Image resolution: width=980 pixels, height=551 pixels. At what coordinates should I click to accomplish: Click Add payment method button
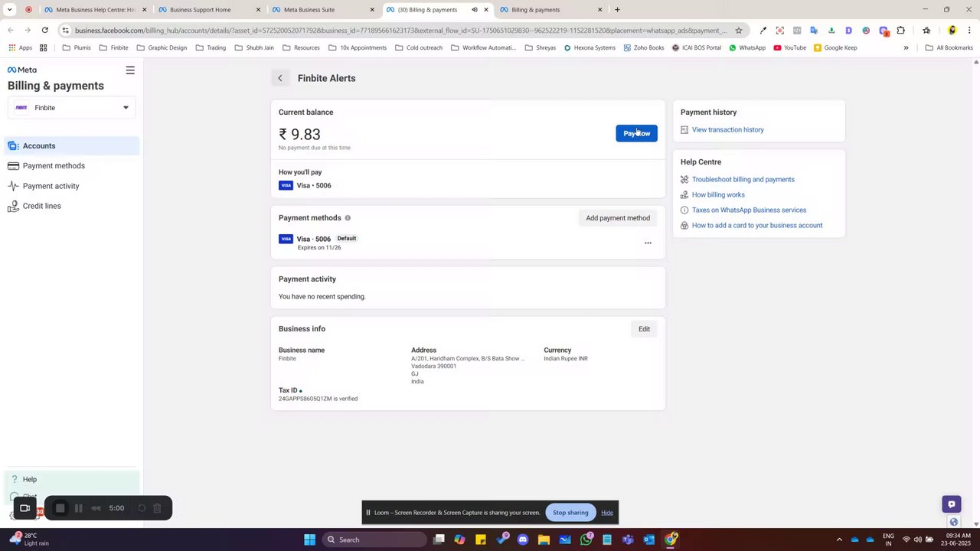(618, 218)
